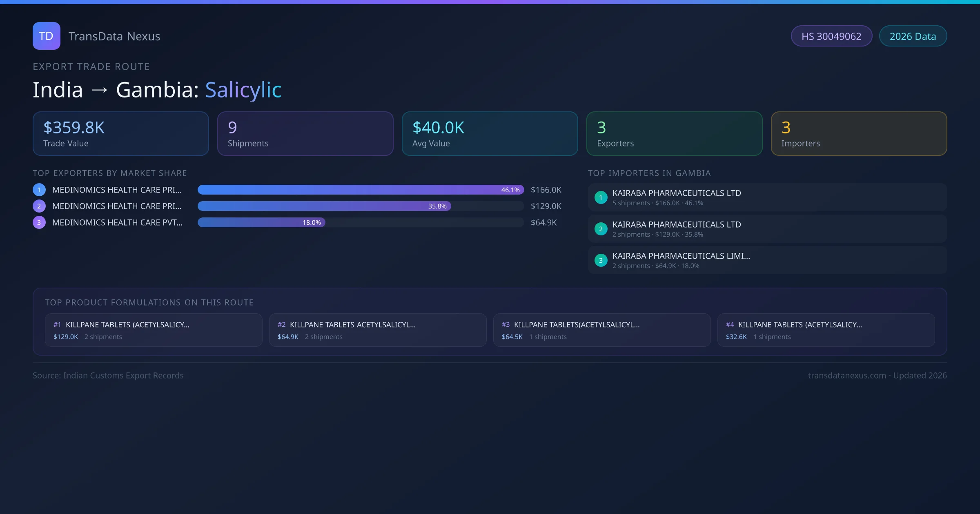Select the 3 Importers stat card
Screen dimensions: 980x514
[x=859, y=134]
